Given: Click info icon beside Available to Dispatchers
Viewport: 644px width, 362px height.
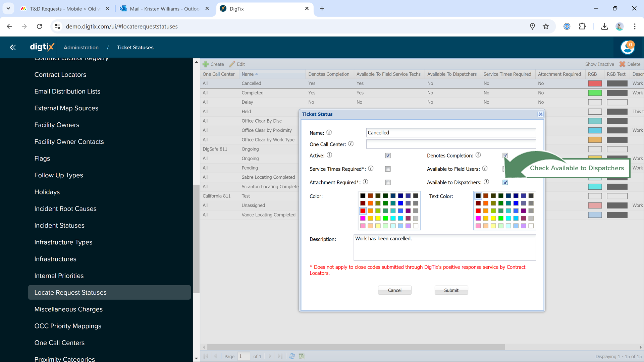Looking at the screenshot, I should pos(486,182).
